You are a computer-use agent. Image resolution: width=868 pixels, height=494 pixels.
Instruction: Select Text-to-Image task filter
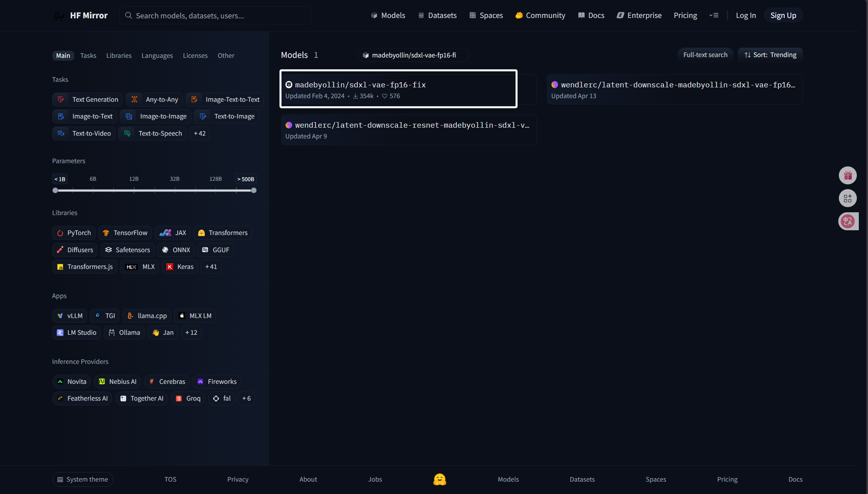pyautogui.click(x=227, y=116)
